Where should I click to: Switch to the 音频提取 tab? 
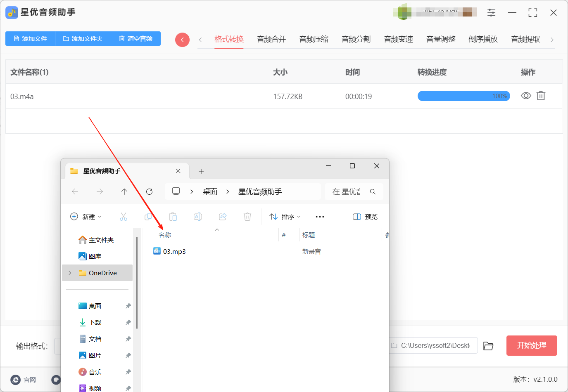click(x=525, y=39)
